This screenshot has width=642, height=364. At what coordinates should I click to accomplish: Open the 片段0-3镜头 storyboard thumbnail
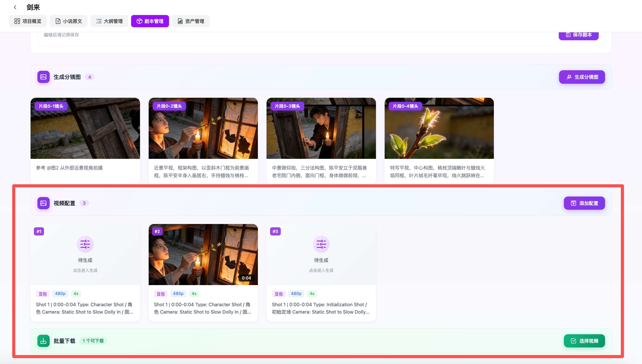[x=321, y=128]
